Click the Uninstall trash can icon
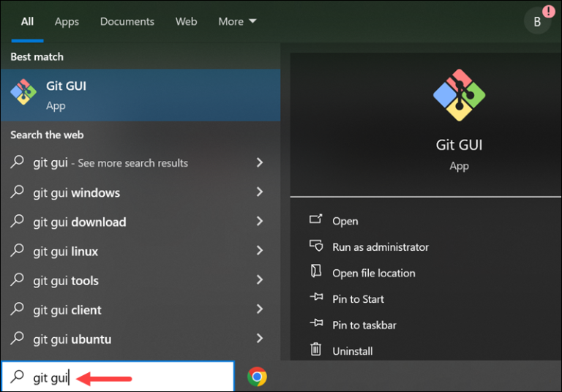 pos(316,349)
